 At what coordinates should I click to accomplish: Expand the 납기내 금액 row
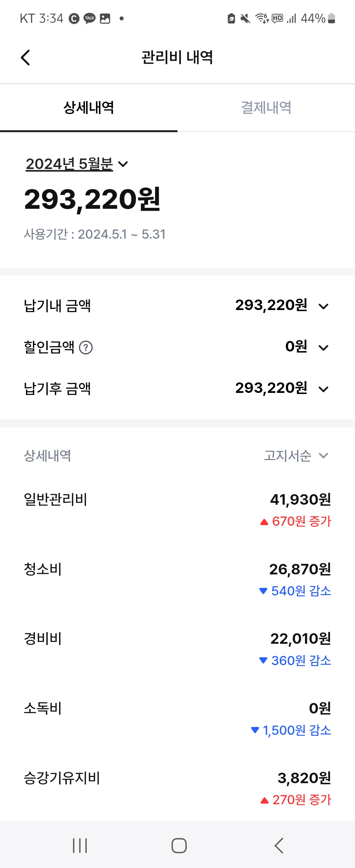click(323, 306)
